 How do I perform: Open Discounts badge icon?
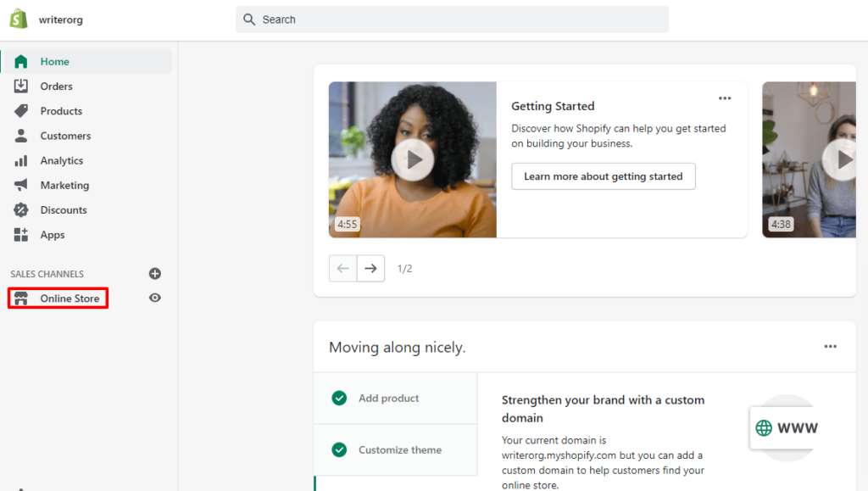(21, 209)
